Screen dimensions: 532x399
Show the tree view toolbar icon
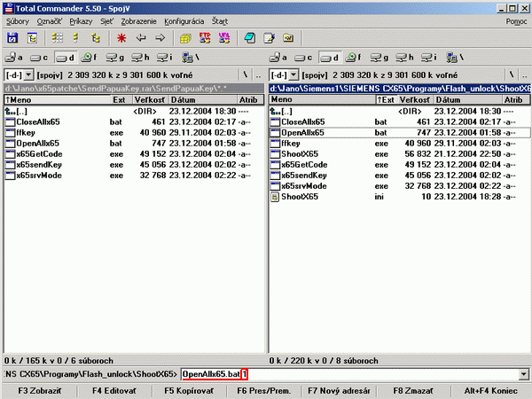point(96,37)
